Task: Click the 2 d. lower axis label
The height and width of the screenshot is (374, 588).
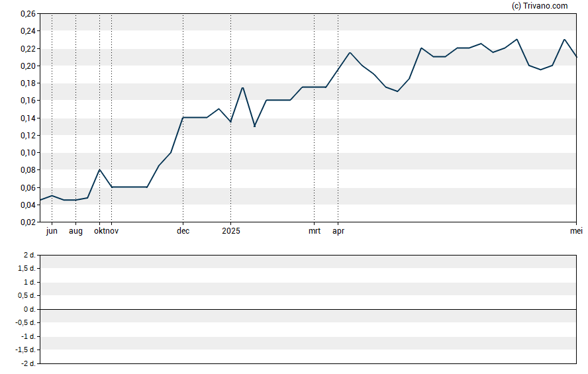Action: coord(30,256)
